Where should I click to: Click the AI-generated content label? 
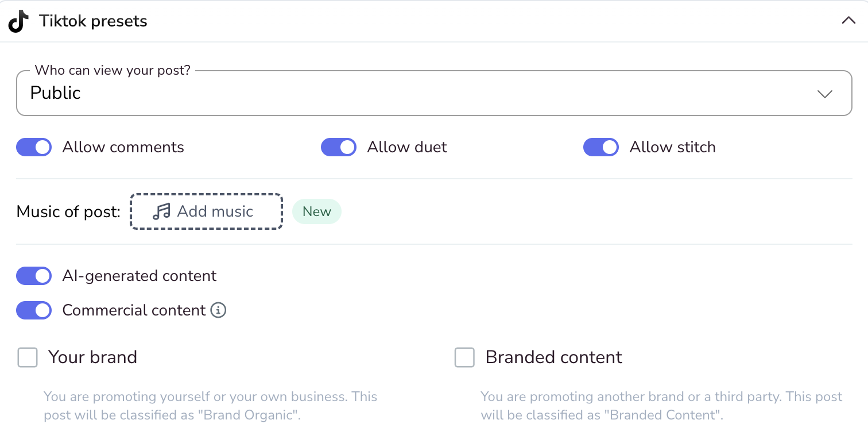pyautogui.click(x=139, y=276)
